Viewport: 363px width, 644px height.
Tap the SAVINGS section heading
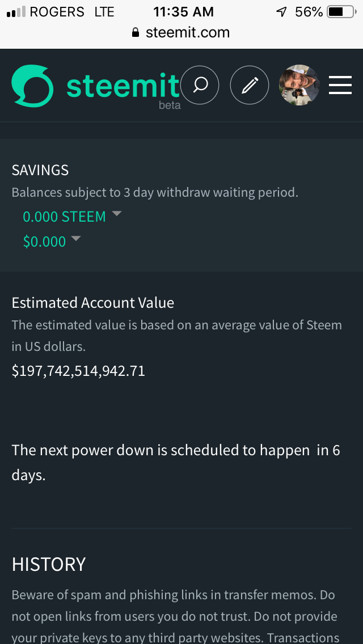click(40, 170)
